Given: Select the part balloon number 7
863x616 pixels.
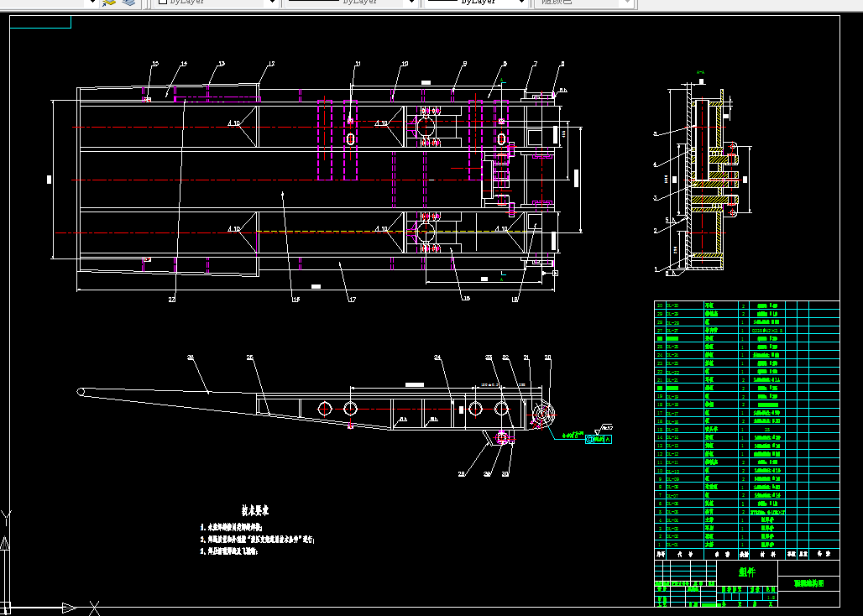Looking at the screenshot, I should [535, 64].
